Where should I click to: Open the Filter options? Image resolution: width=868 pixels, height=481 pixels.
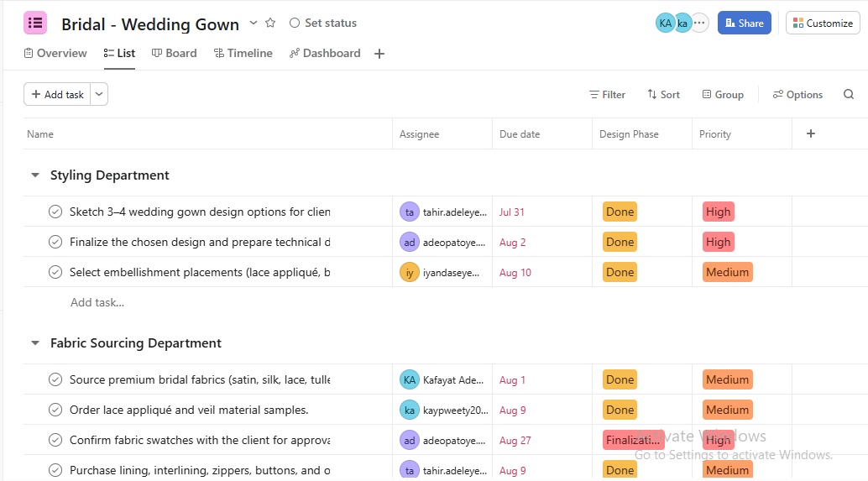(607, 95)
